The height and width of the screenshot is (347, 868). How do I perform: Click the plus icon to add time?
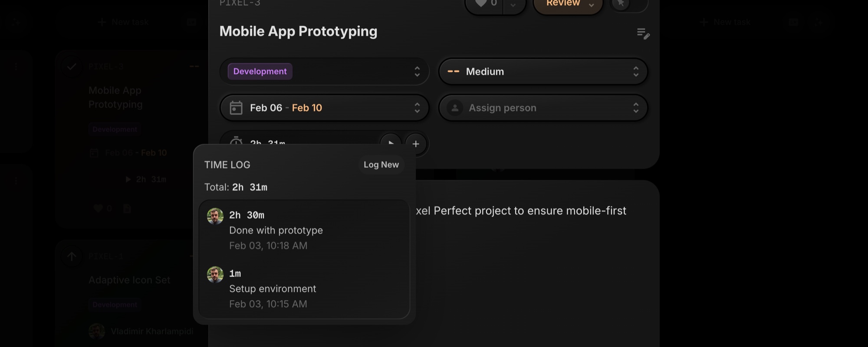point(416,144)
